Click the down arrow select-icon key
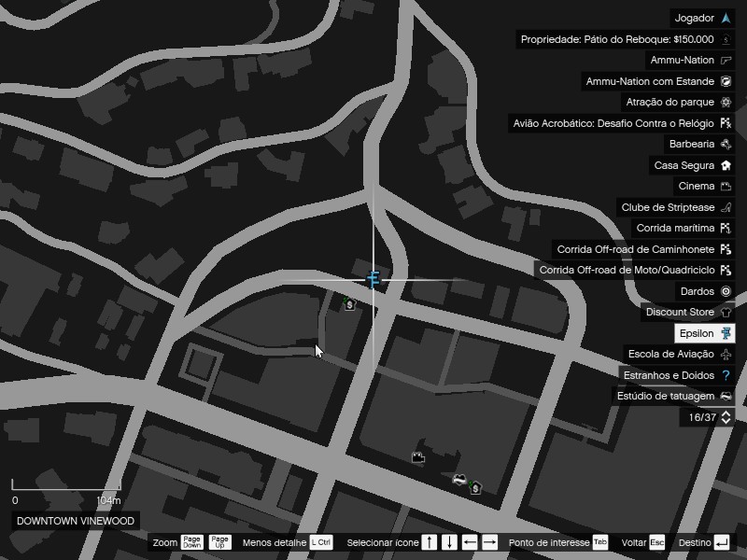Image resolution: width=747 pixels, height=560 pixels. tap(449, 542)
